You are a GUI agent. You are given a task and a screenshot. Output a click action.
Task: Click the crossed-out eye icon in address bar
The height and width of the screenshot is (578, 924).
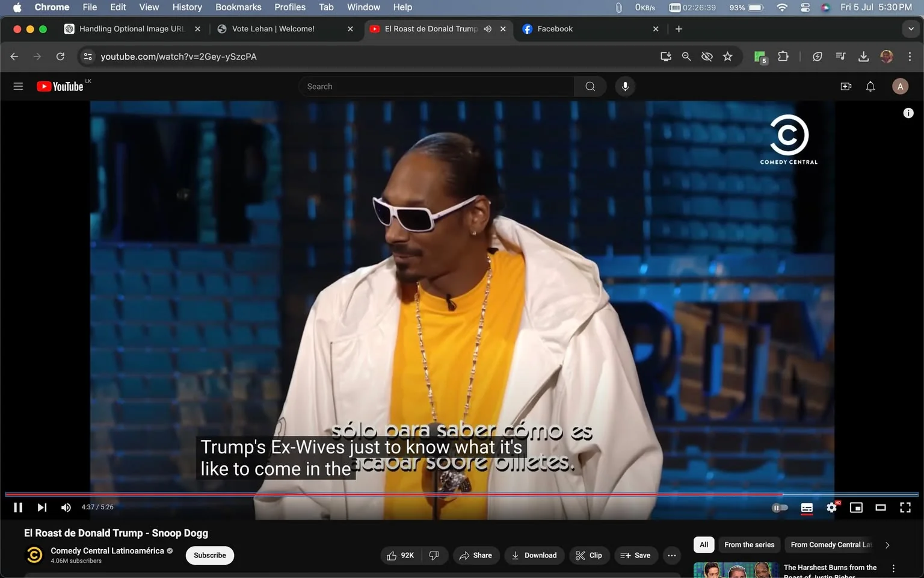pos(707,56)
